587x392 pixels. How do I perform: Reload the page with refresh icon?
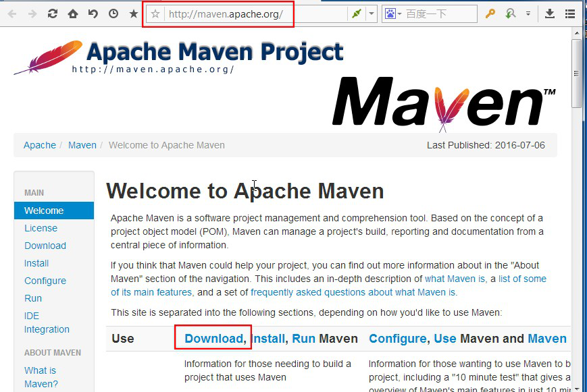click(x=53, y=13)
